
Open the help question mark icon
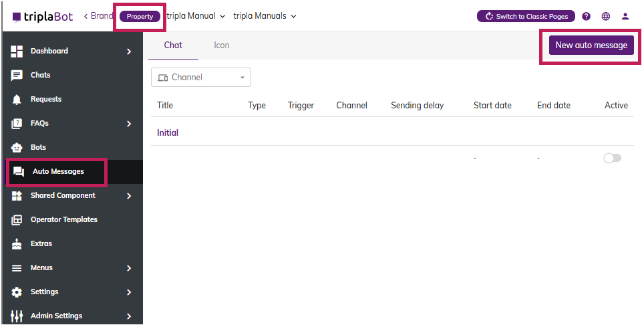coord(586,16)
